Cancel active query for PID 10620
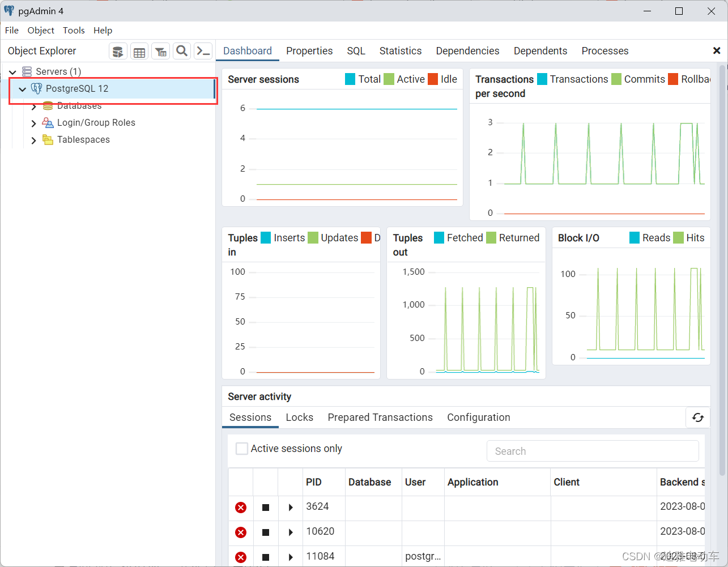 pyautogui.click(x=266, y=532)
